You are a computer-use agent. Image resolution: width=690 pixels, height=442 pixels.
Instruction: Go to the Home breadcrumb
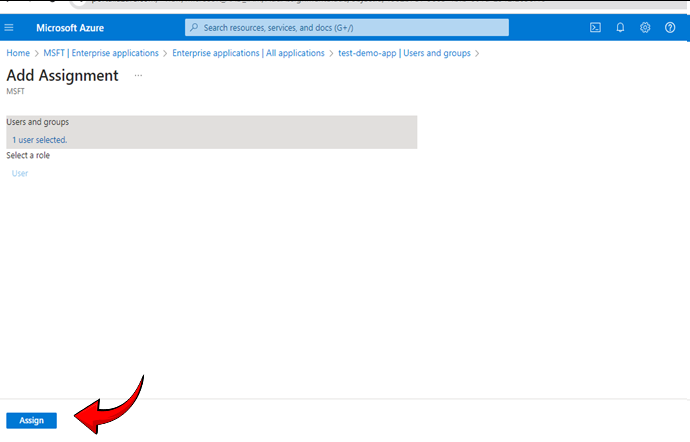(x=18, y=53)
